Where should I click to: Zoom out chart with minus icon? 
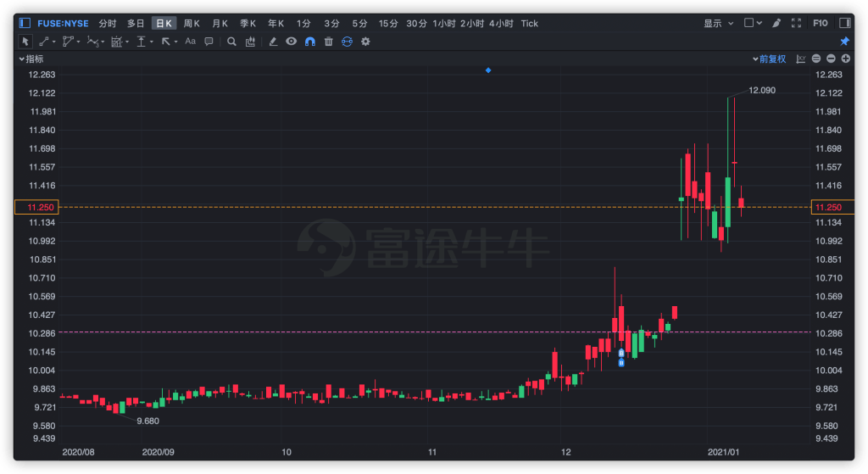831,59
